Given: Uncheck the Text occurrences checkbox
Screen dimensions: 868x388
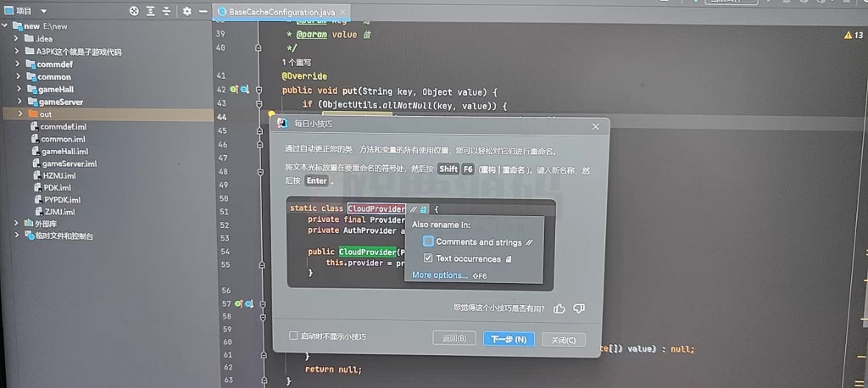Looking at the screenshot, I should click(x=428, y=258).
